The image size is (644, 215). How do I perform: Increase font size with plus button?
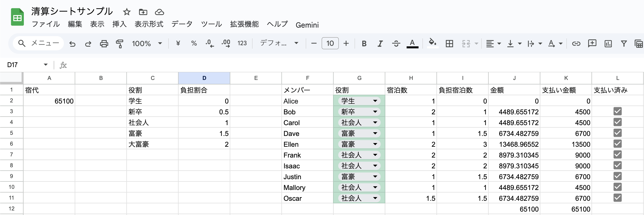tap(346, 44)
